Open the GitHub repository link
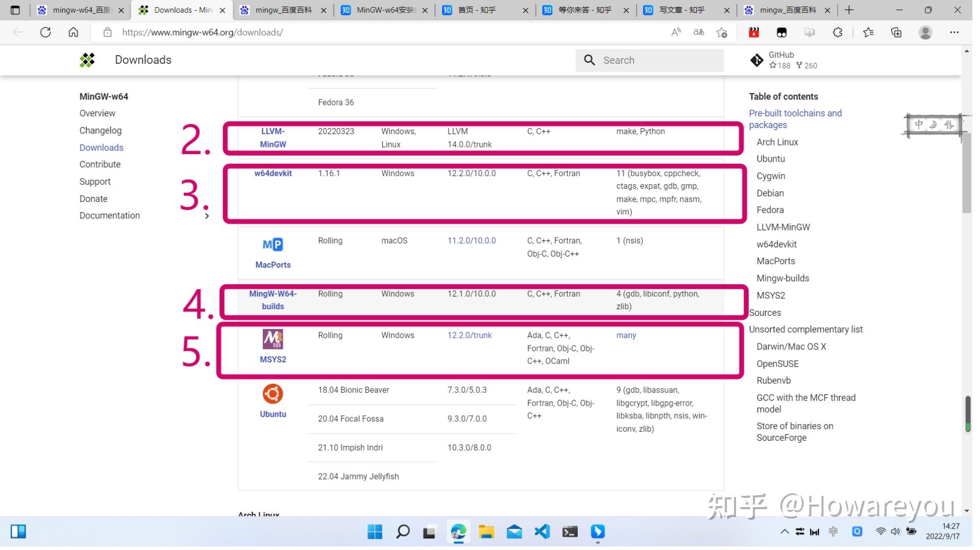 (783, 60)
